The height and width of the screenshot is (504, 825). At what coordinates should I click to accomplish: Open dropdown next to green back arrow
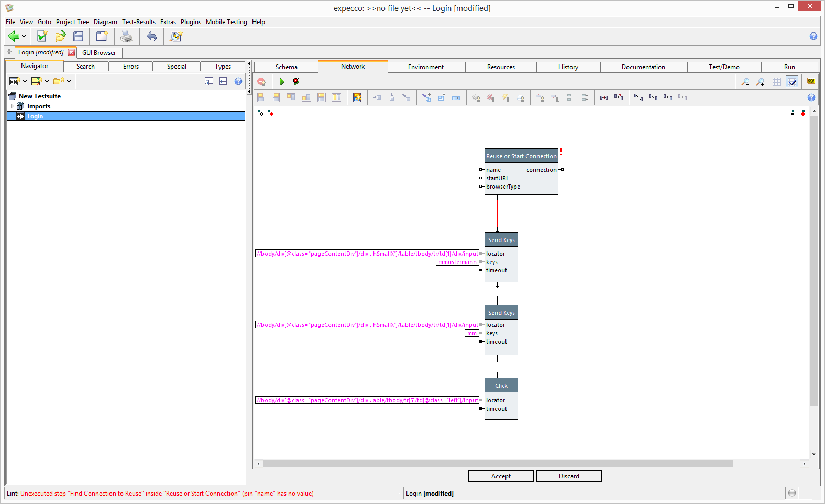click(24, 37)
